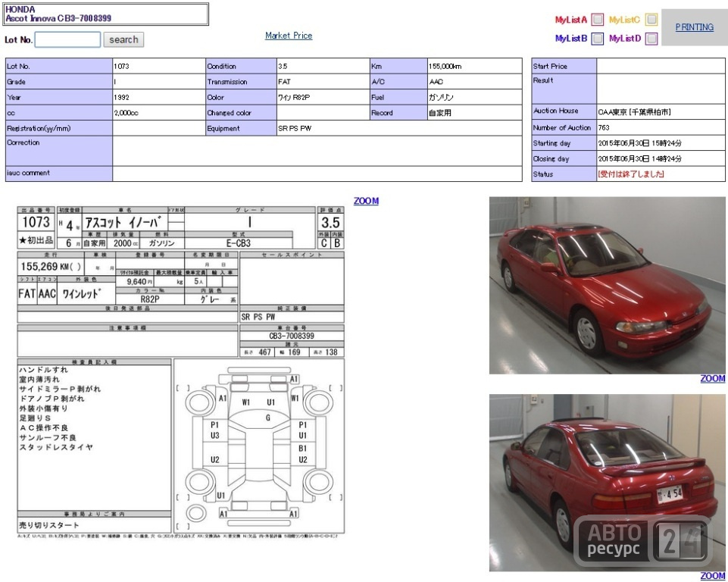The image size is (728, 582).
Task: Tick the MyListB checkbox
Action: pyautogui.click(x=598, y=38)
